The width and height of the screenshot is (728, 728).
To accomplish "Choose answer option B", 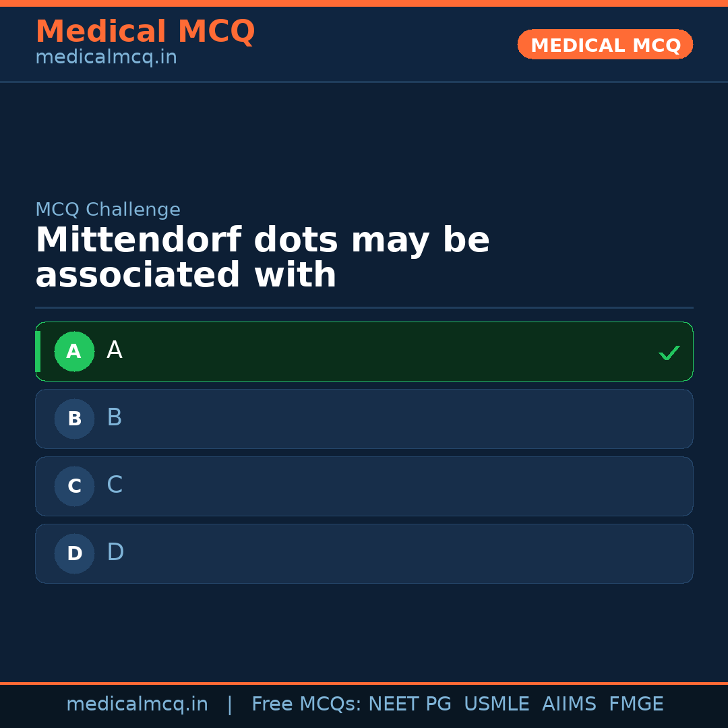I will pyautogui.click(x=364, y=419).
